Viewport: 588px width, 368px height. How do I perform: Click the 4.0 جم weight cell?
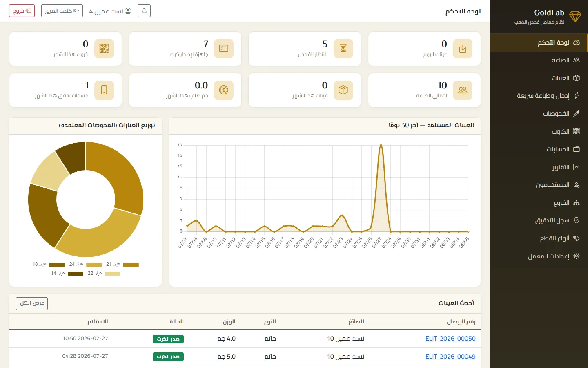(x=227, y=339)
